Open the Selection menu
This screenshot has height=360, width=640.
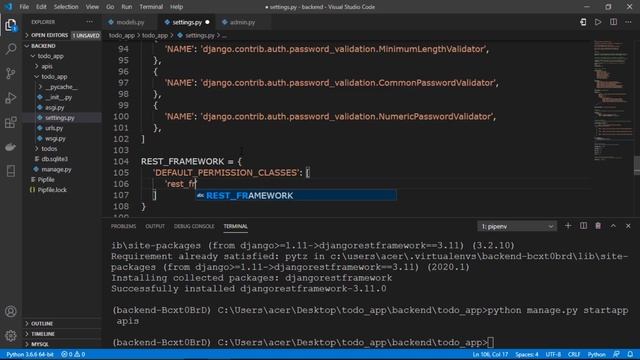66,7
